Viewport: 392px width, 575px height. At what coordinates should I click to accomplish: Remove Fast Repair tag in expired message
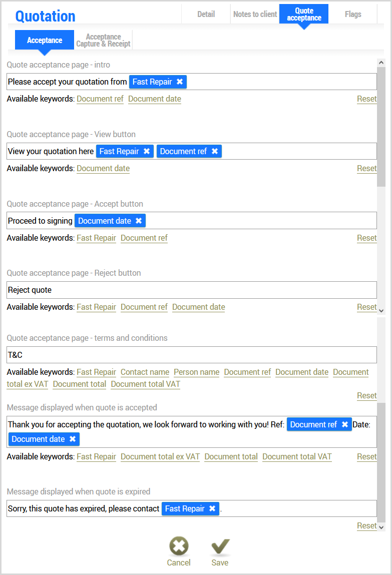pyautogui.click(x=212, y=508)
